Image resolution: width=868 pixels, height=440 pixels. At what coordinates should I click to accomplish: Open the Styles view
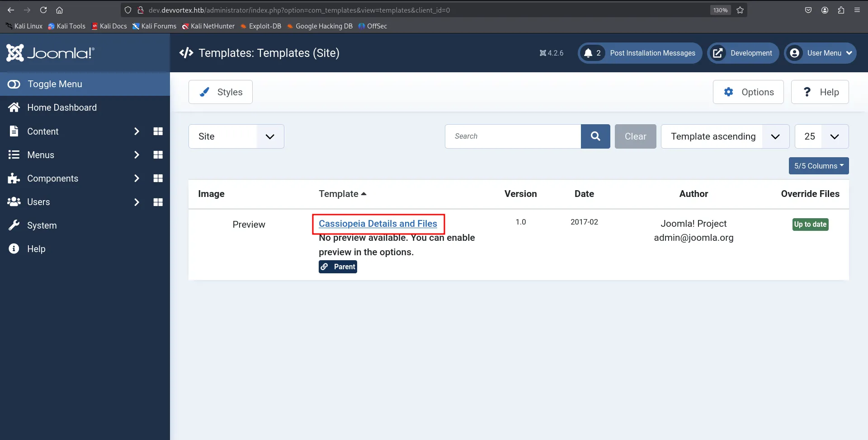click(x=221, y=92)
